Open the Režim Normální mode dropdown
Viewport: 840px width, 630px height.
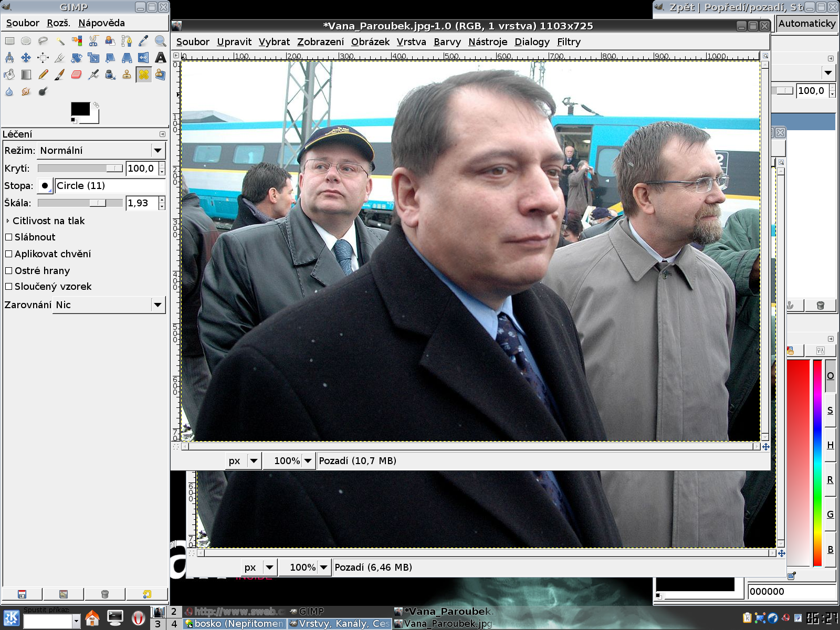pyautogui.click(x=101, y=151)
